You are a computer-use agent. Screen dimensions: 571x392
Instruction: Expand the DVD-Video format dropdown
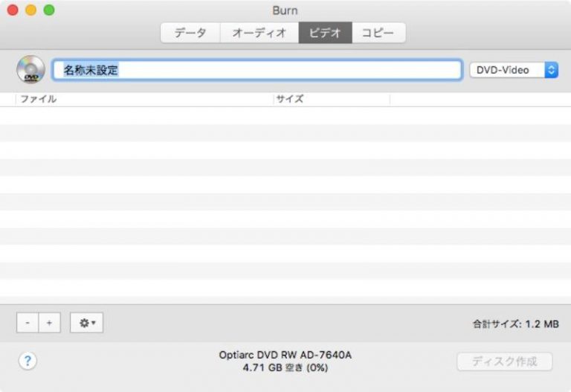(x=513, y=70)
